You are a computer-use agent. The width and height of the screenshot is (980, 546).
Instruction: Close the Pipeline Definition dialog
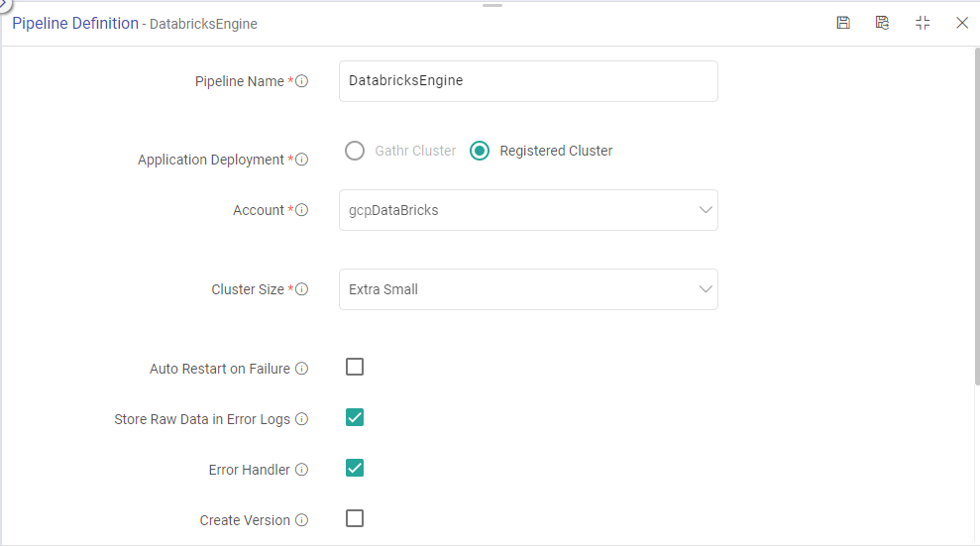pos(962,23)
